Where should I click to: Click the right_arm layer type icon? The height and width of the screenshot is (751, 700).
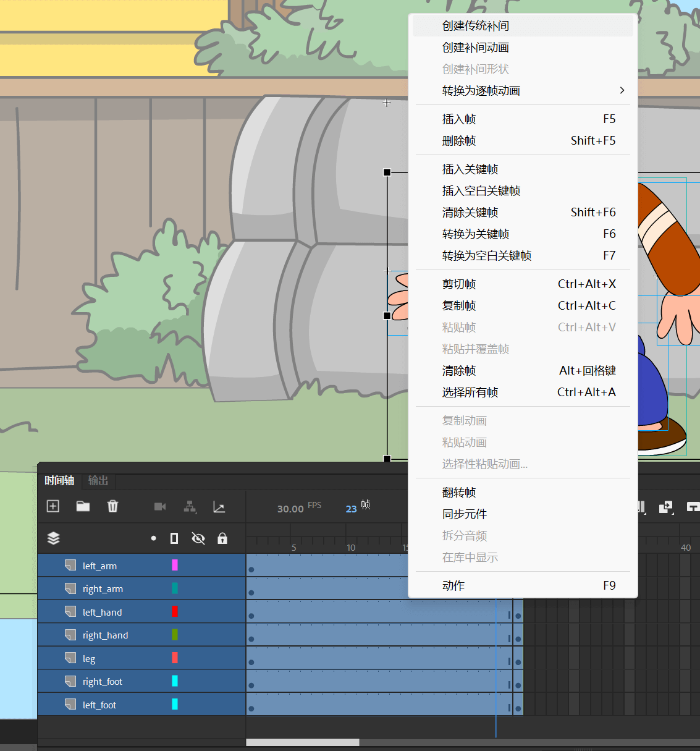click(x=70, y=588)
